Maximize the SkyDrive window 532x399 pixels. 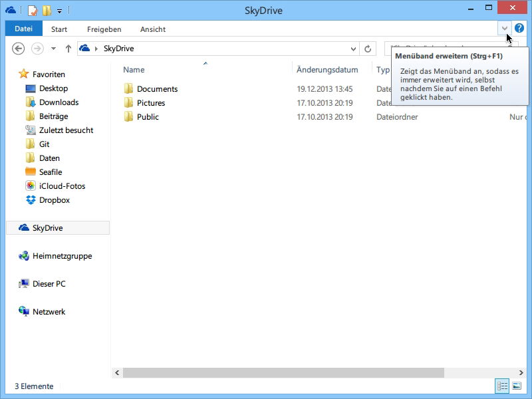click(489, 8)
